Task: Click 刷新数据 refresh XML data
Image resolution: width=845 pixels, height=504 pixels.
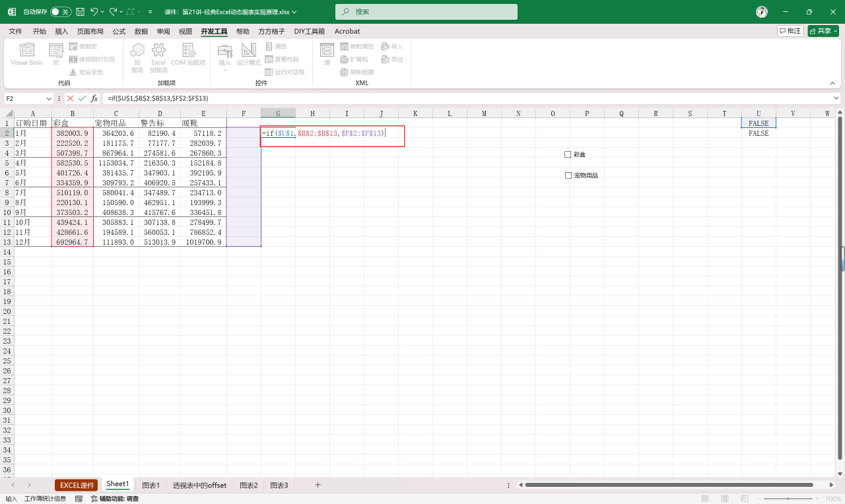Action: [x=357, y=72]
